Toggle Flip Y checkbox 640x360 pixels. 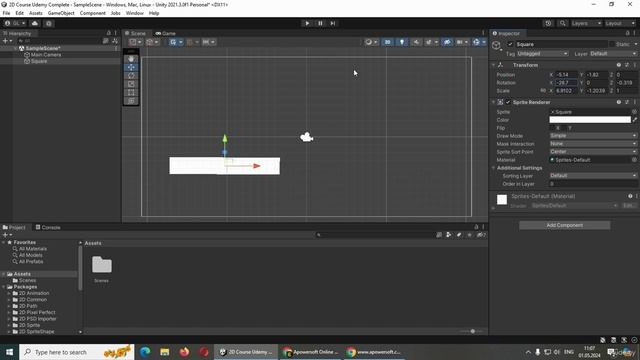(x=564, y=128)
